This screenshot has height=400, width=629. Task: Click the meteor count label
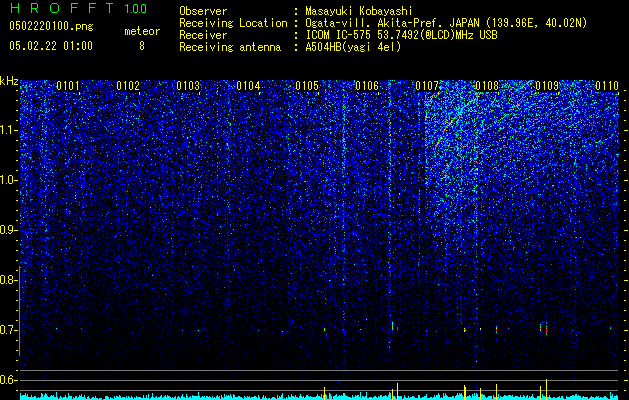click(x=142, y=31)
